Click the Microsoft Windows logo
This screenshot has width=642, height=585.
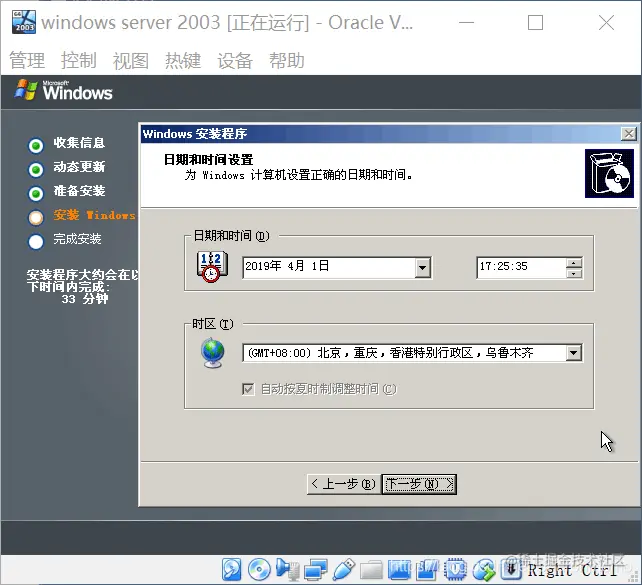click(x=64, y=90)
